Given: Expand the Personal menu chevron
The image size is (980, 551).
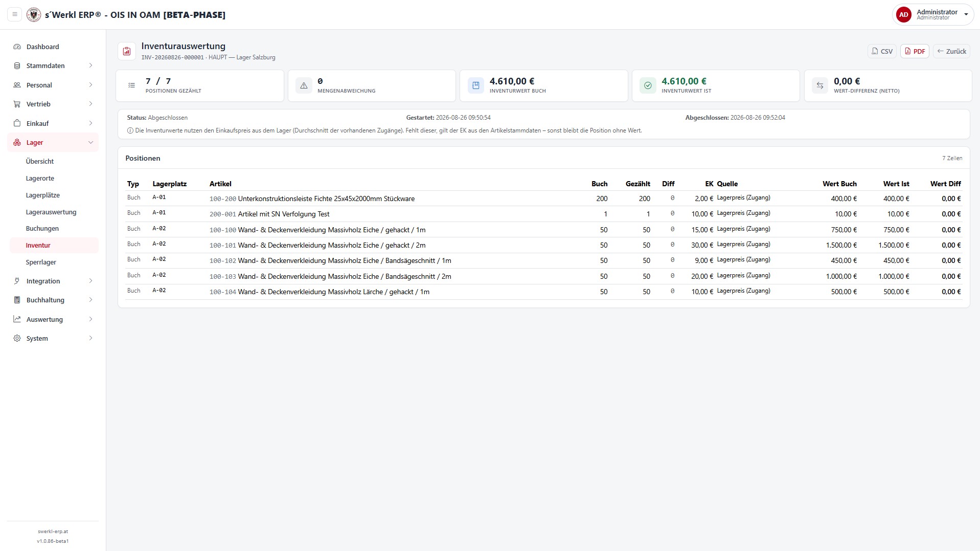Looking at the screenshot, I should pyautogui.click(x=90, y=85).
